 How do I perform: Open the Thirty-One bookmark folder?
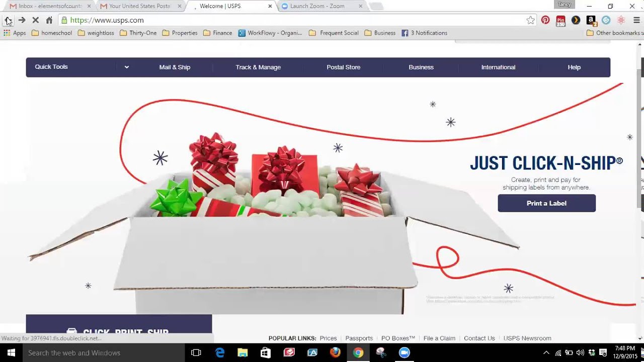tap(138, 33)
